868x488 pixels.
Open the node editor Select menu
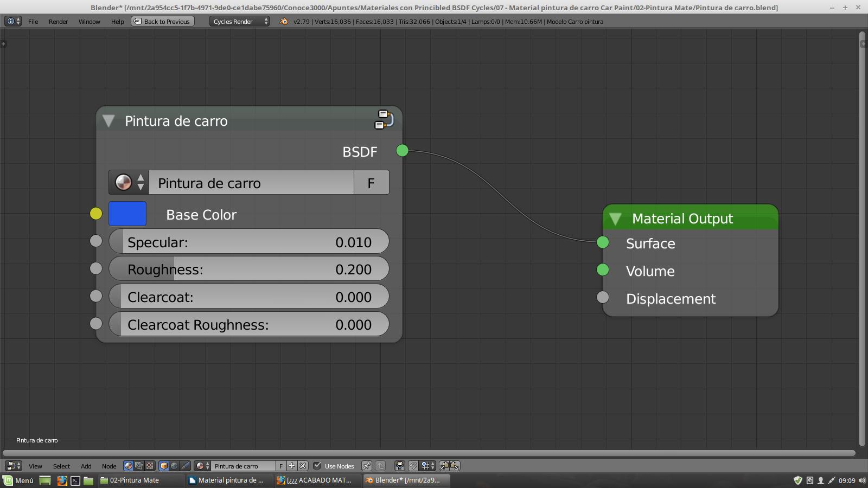click(x=61, y=466)
